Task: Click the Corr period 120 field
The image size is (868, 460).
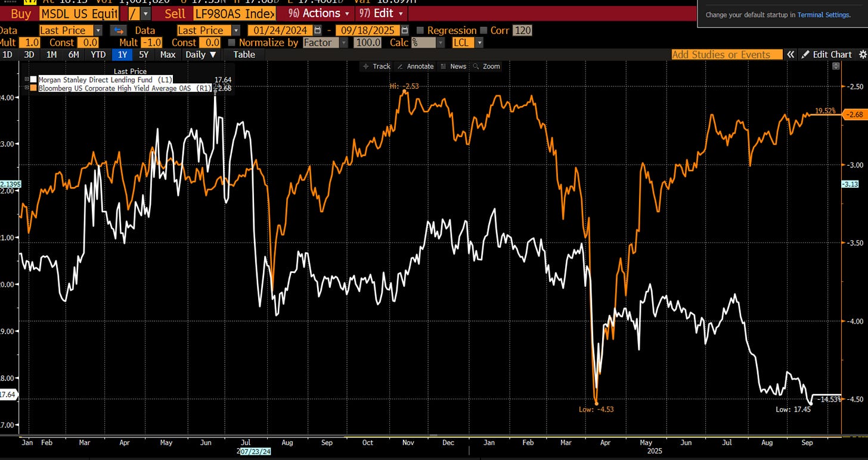Action: [x=522, y=30]
